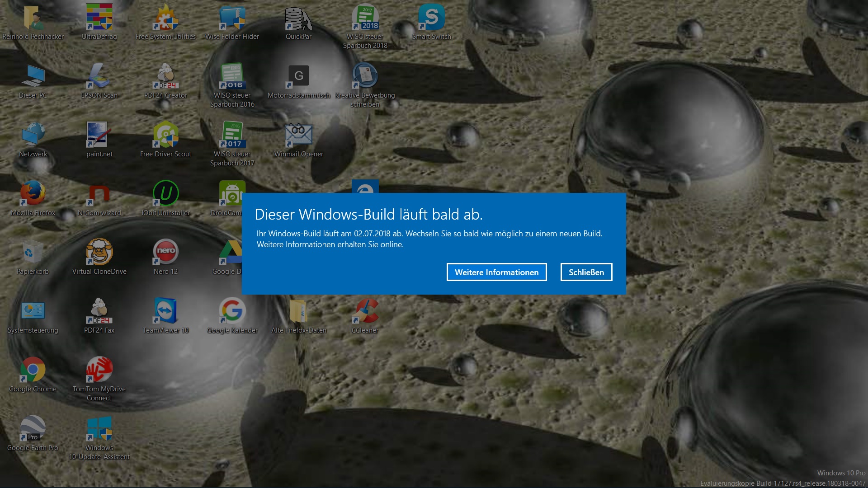Open Mozilla Firefox browser
This screenshot has height=488, width=868.
pyautogui.click(x=32, y=193)
